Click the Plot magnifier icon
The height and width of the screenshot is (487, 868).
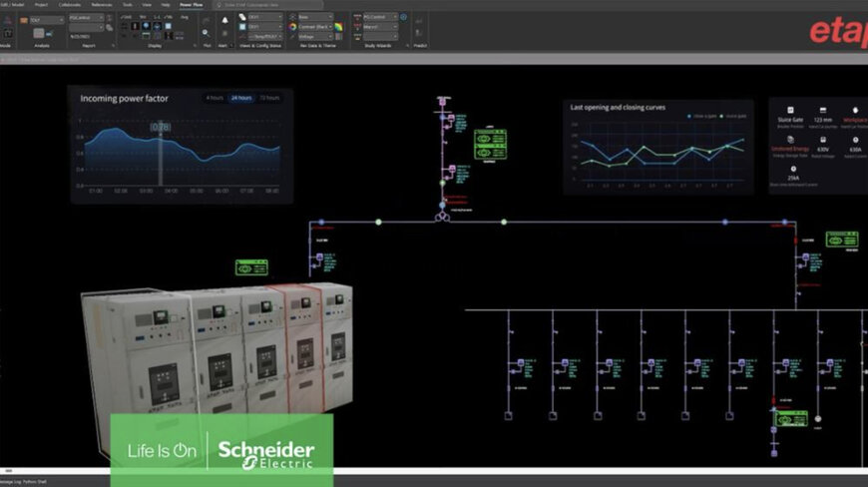[x=206, y=33]
